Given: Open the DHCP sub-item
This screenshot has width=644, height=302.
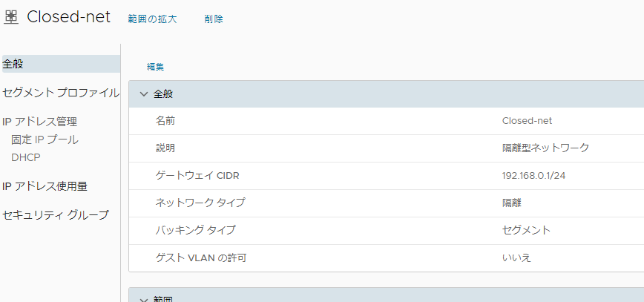Looking at the screenshot, I should click(26, 157).
